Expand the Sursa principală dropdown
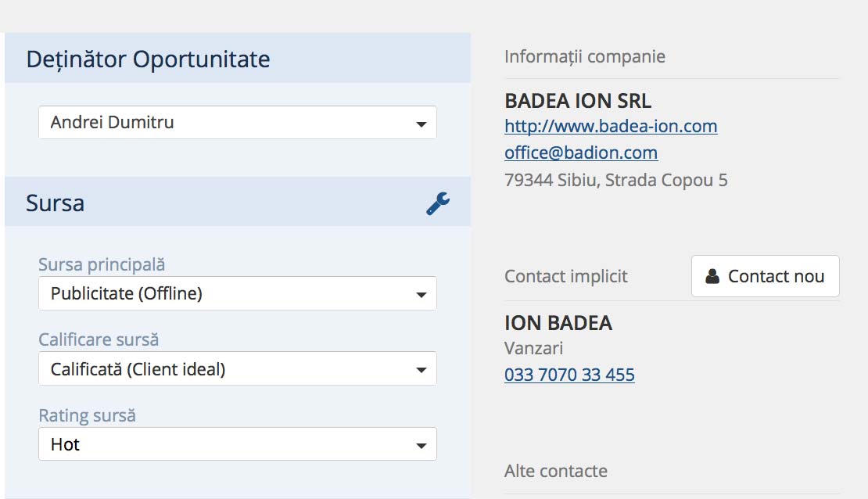 click(238, 293)
